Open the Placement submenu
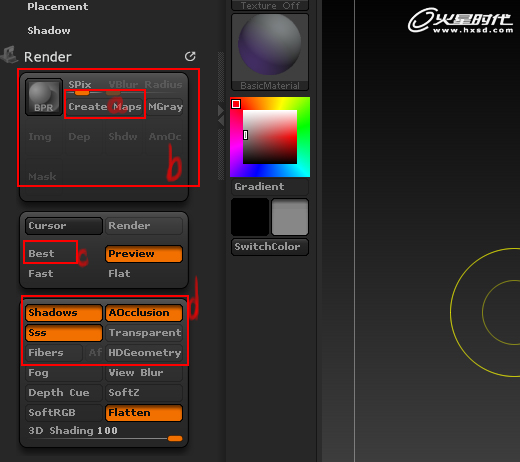 pyautogui.click(x=58, y=6)
